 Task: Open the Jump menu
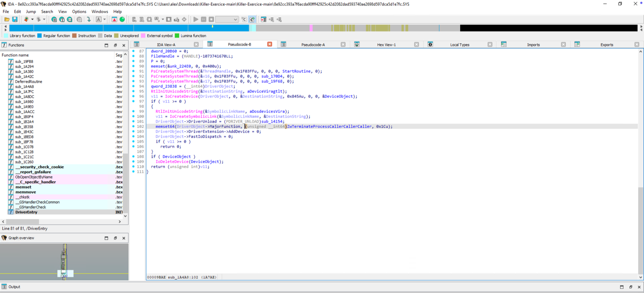31,11
